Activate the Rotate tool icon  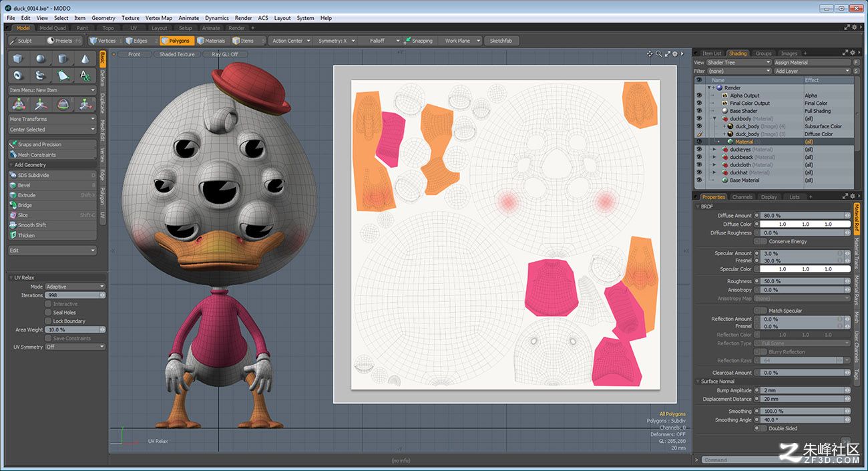pyautogui.click(x=63, y=104)
